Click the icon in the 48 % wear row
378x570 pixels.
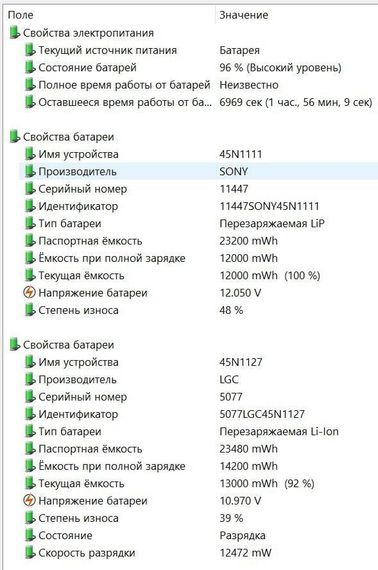30,310
